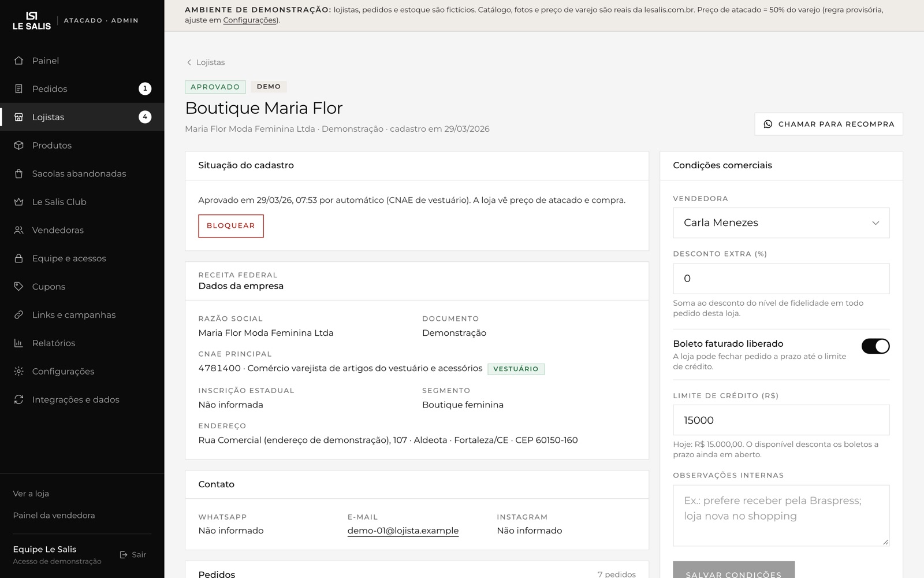This screenshot has height=578, width=924.
Task: Click the demo-01@lojista.example email link
Action: [403, 531]
